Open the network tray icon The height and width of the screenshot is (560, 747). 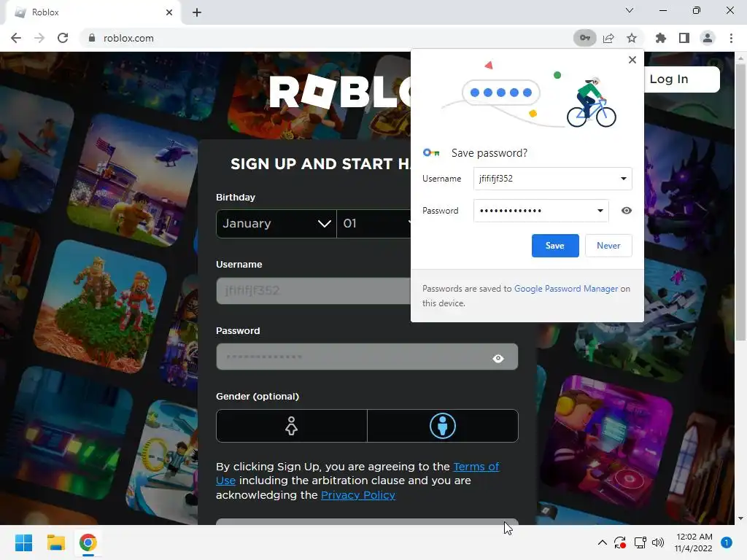(x=640, y=542)
